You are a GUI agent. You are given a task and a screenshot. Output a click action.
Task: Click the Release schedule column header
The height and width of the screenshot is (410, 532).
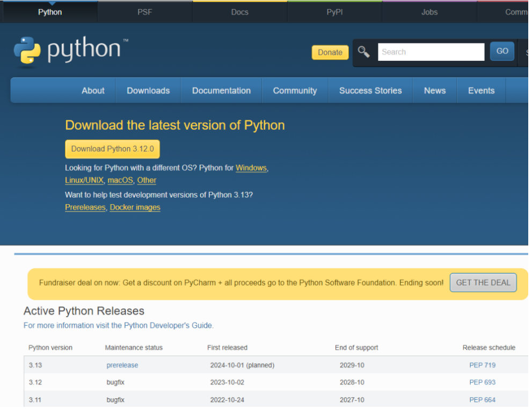489,348
